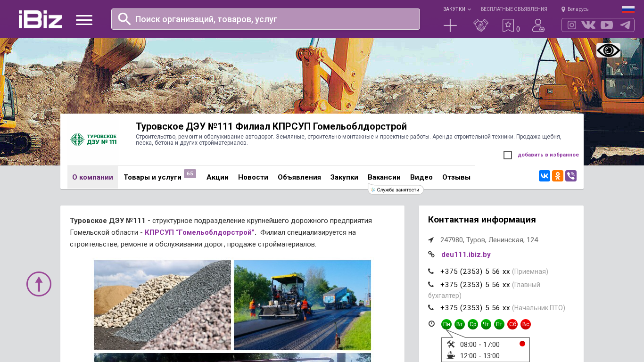
Task: Open the user registration profile icon
Action: (x=538, y=25)
